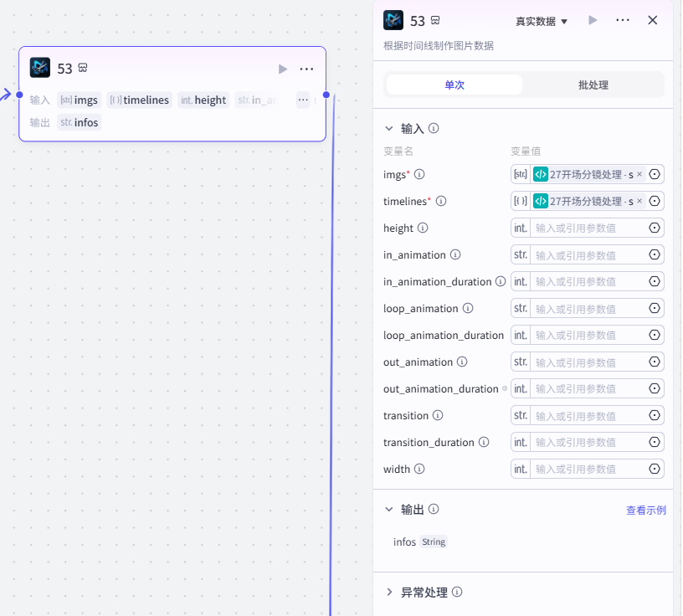The height and width of the screenshot is (616, 683).
Task: Focus the loop_animation value input
Action: [588, 308]
